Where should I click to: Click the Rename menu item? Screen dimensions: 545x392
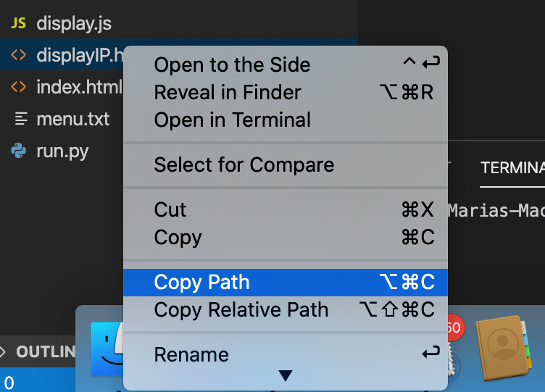[x=191, y=355]
